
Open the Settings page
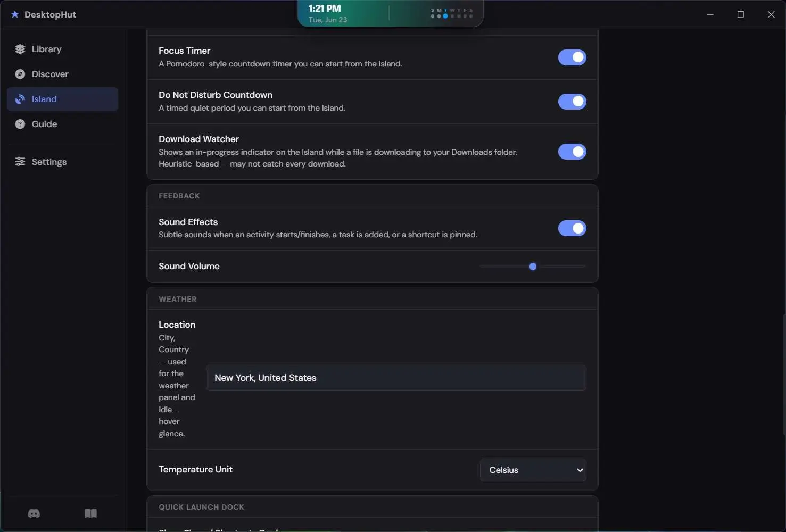pos(63,162)
